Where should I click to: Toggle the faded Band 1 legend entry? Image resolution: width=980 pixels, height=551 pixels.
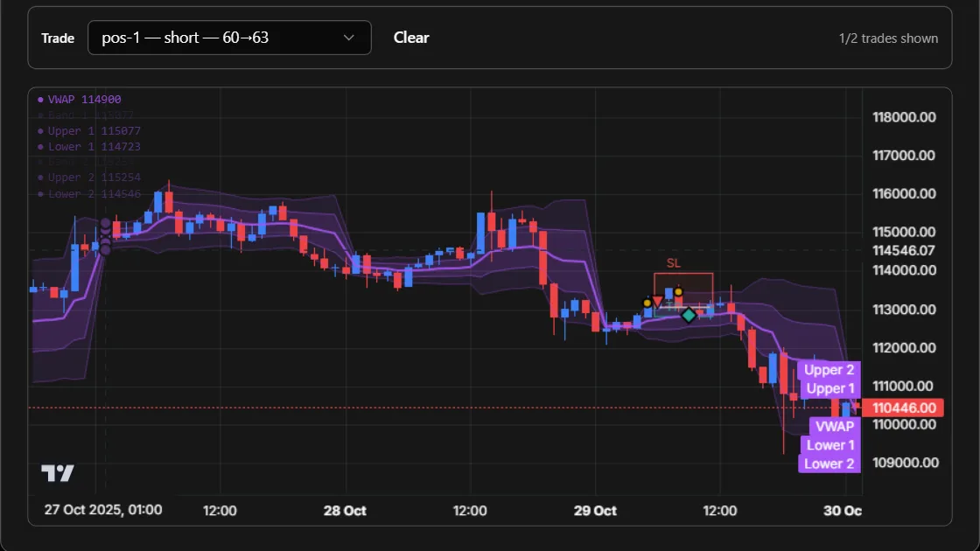(86, 115)
